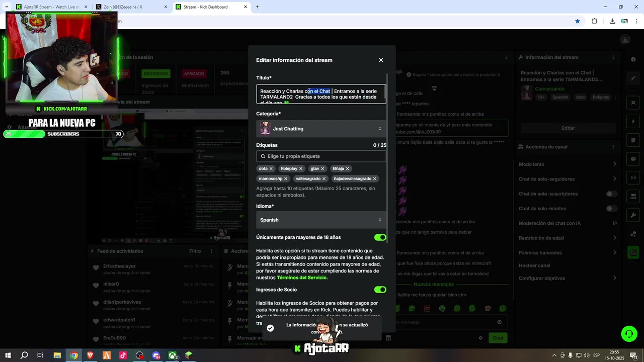Close the Editar información del stream dialog
Screen dimensions: 644x362
381,60
